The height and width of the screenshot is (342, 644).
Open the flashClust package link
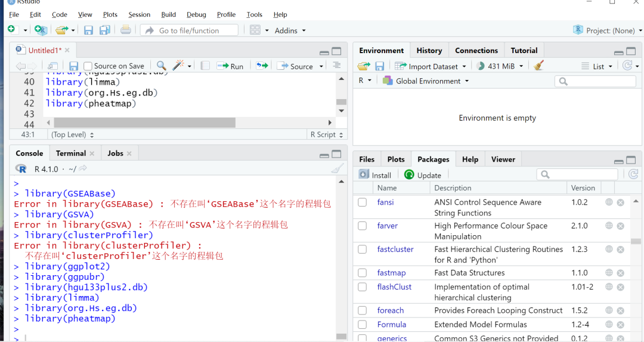pos(394,287)
